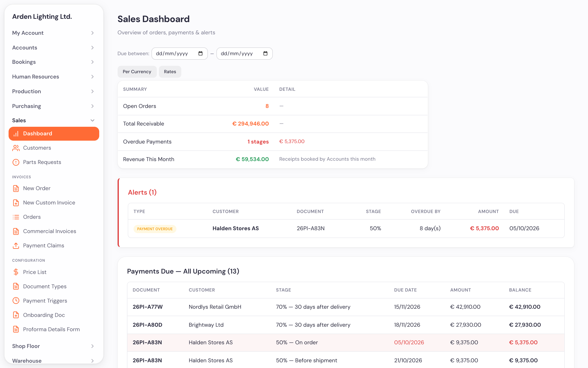588x368 pixels.
Task: Click the Document Types file icon
Action: coord(16,286)
